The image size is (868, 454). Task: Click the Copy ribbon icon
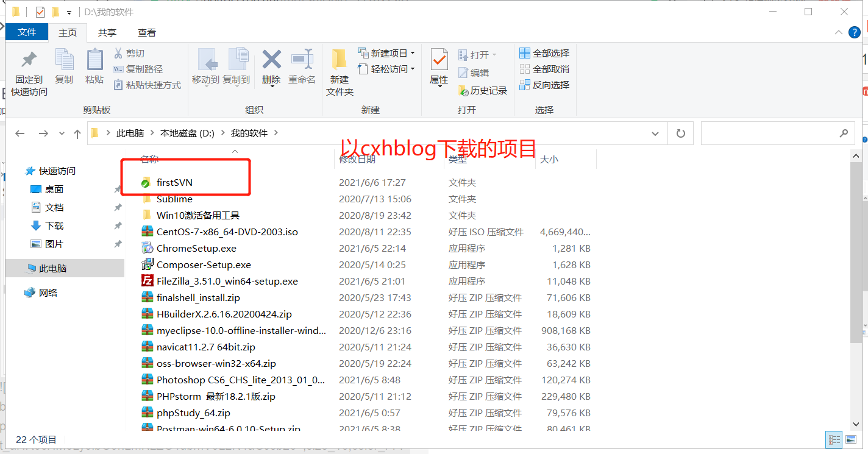pyautogui.click(x=64, y=60)
